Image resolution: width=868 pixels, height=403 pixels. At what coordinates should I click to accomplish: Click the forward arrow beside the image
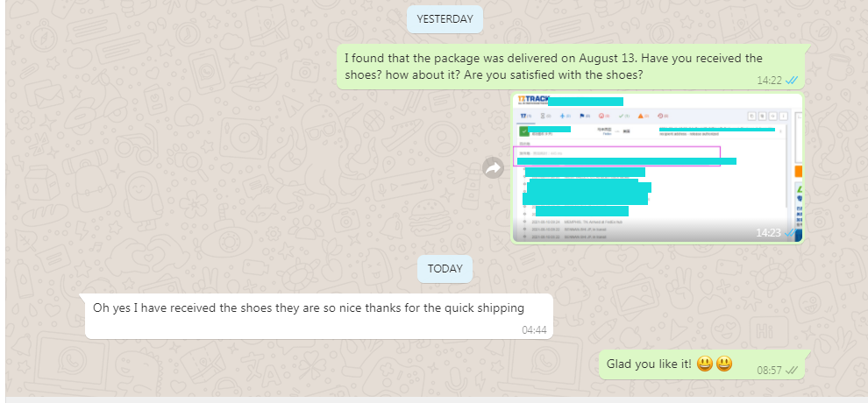pyautogui.click(x=493, y=167)
